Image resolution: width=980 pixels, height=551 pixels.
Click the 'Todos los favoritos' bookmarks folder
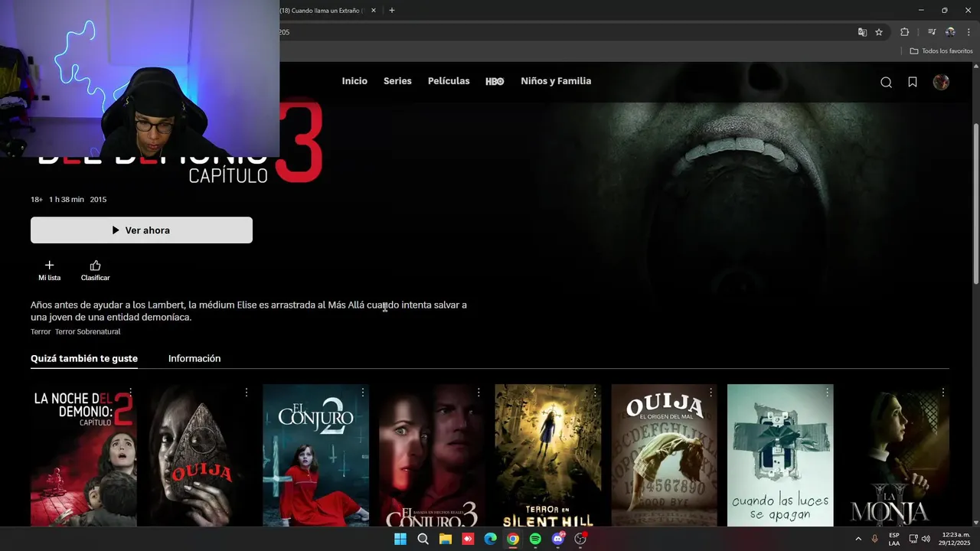941,51
